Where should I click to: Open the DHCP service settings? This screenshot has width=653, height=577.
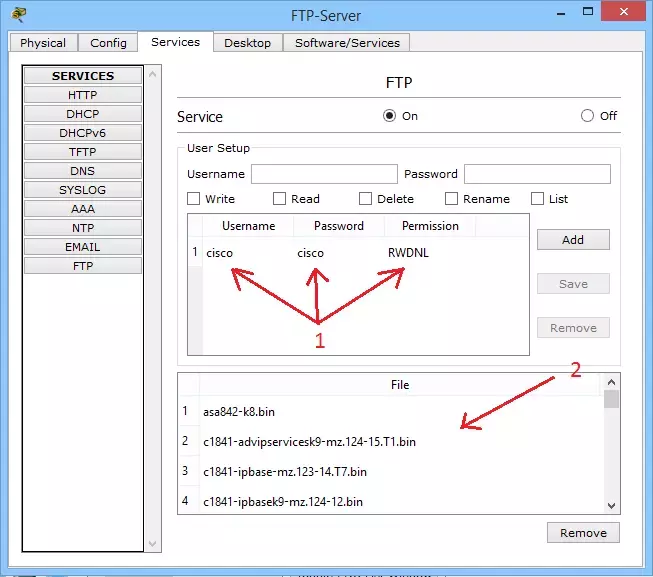[x=83, y=114]
